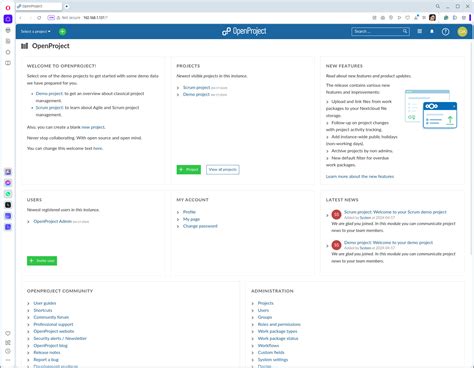
Task: Open Roles and permissions under Administration
Action: pyautogui.click(x=279, y=324)
